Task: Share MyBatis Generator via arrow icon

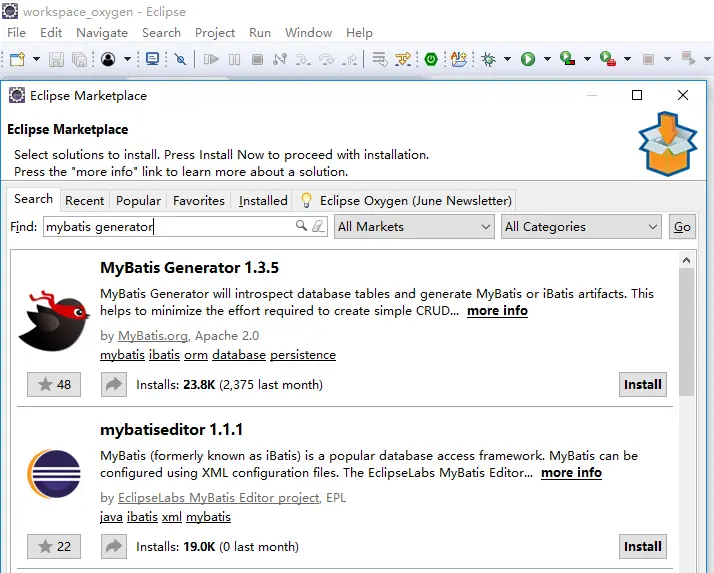Action: 114,384
